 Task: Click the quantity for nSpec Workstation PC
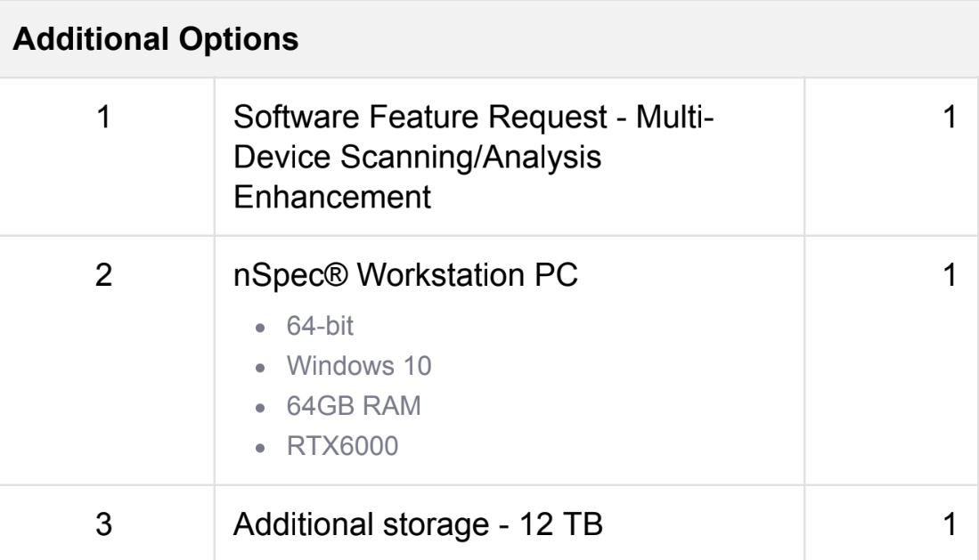[948, 277]
